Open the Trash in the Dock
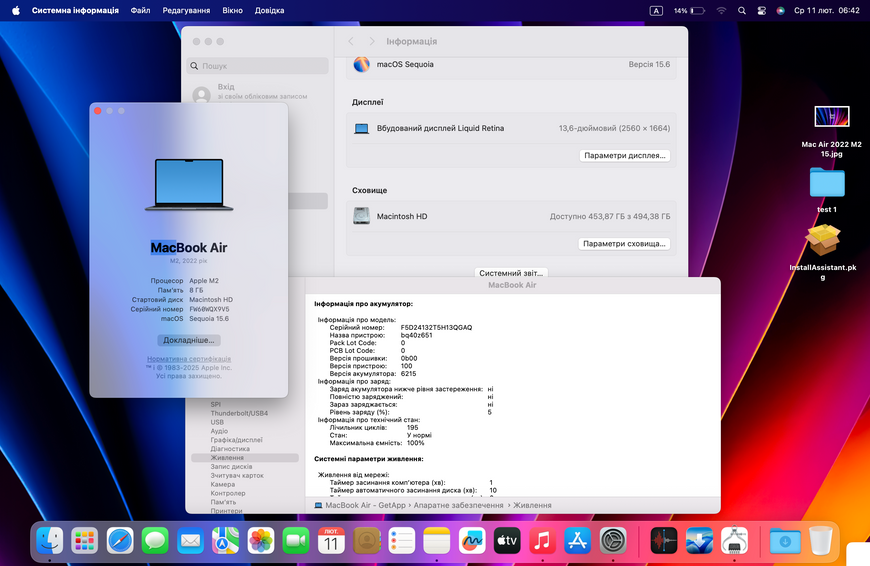 821,540
